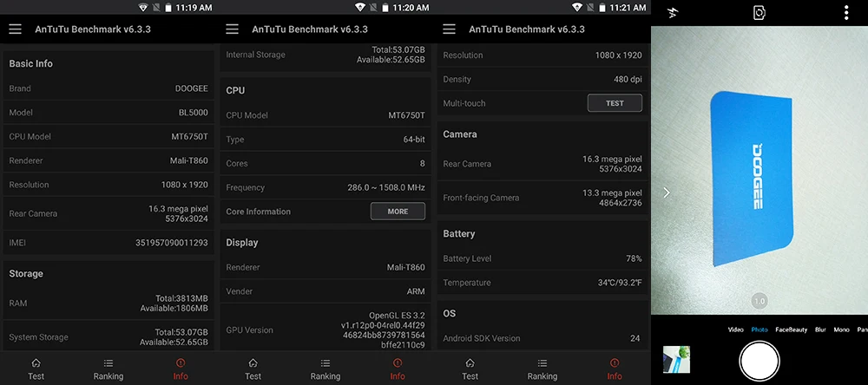Viewport: 868px width, 385px height.
Task: Open last photo gallery thumbnail
Action: click(676, 360)
